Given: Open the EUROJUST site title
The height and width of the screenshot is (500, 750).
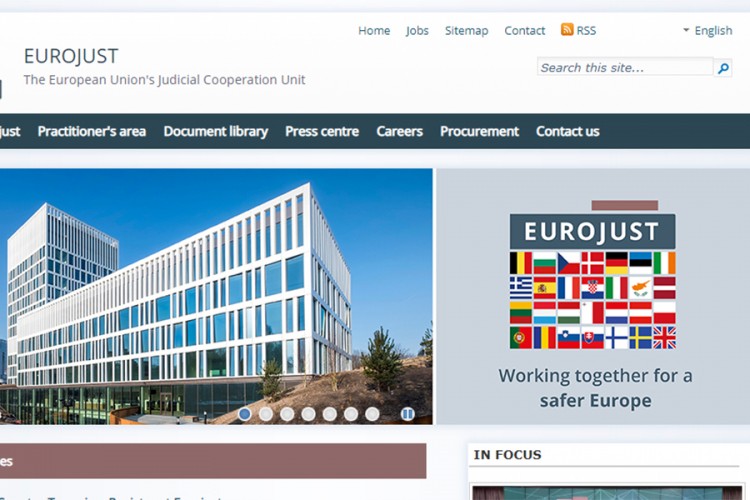Looking at the screenshot, I should [x=71, y=56].
